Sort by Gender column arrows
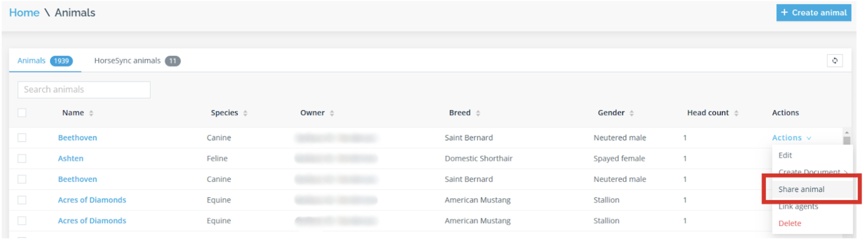Image resolution: width=868 pixels, height=251 pixels. pos(631,113)
